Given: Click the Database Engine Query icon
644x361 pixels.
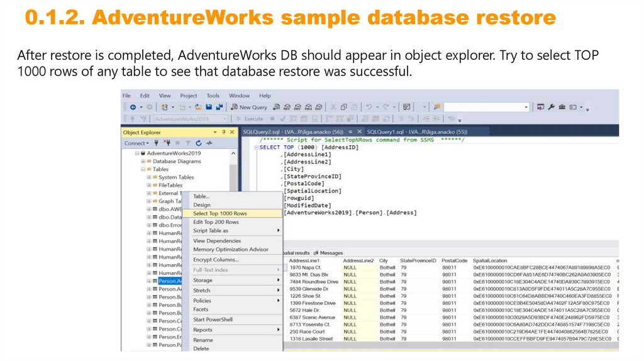Looking at the screenshot, I should pos(277,107).
